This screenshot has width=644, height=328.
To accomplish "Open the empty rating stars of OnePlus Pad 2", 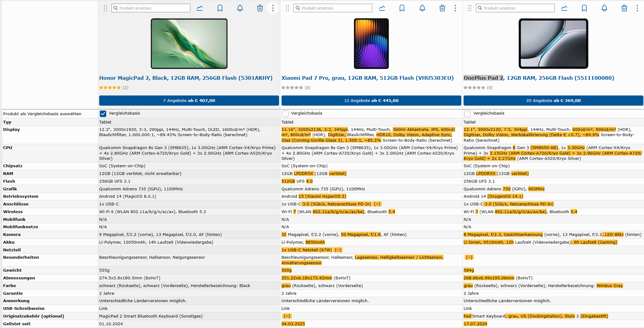I will pyautogui.click(x=474, y=87).
